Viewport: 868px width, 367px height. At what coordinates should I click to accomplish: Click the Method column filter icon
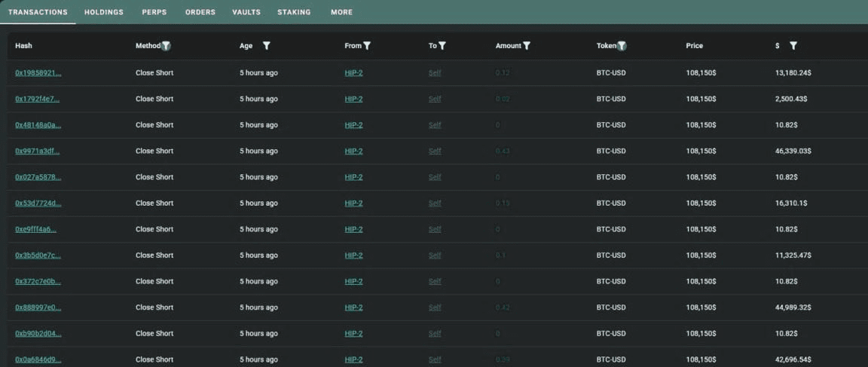166,46
